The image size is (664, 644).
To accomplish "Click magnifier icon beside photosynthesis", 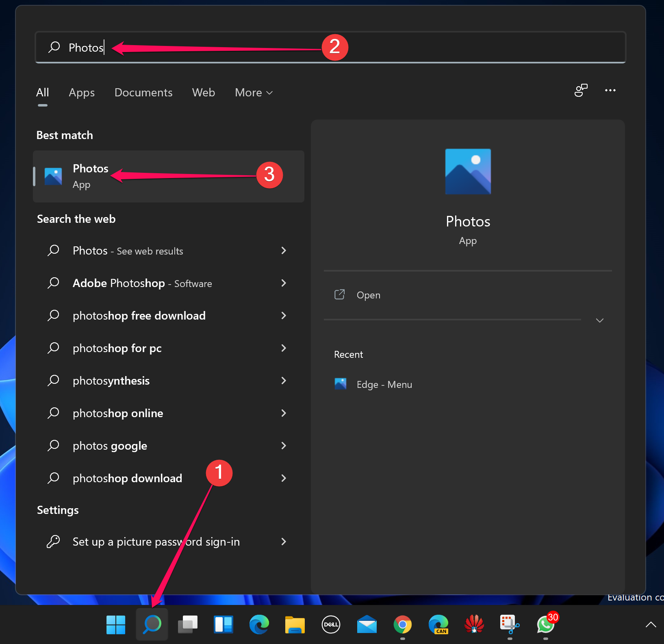I will 53,381.
